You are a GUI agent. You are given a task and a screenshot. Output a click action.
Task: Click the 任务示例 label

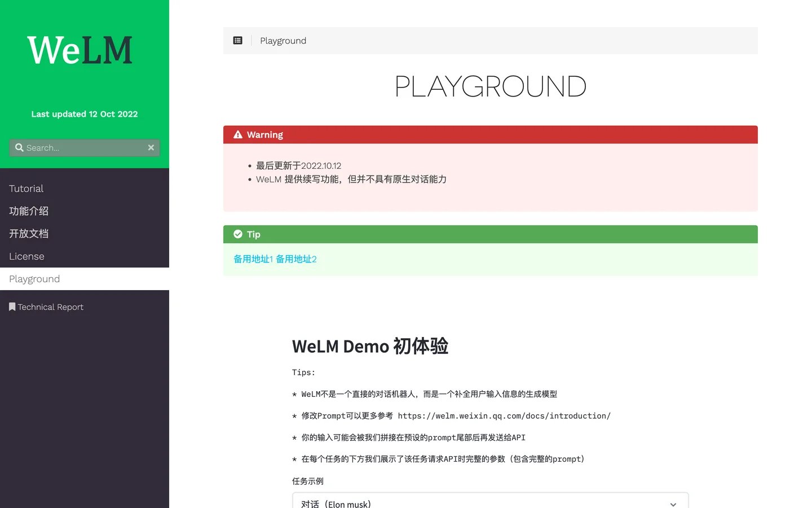[308, 481]
